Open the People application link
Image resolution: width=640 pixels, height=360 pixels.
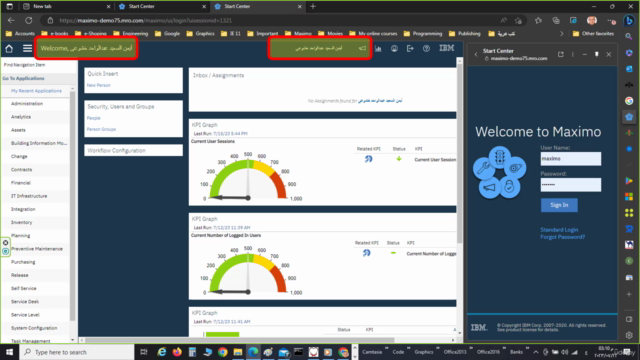tap(93, 118)
